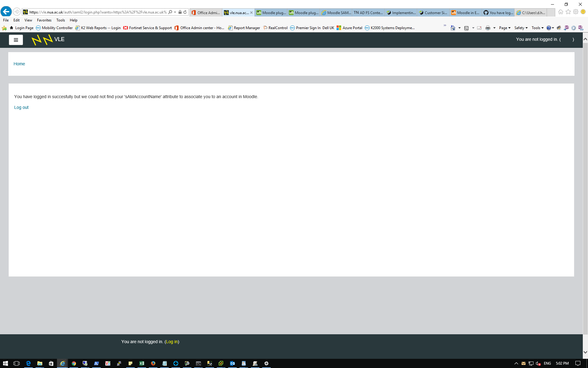This screenshot has width=588, height=368.
Task: Click the RSS feeds icon in command bar
Action: [466, 28]
